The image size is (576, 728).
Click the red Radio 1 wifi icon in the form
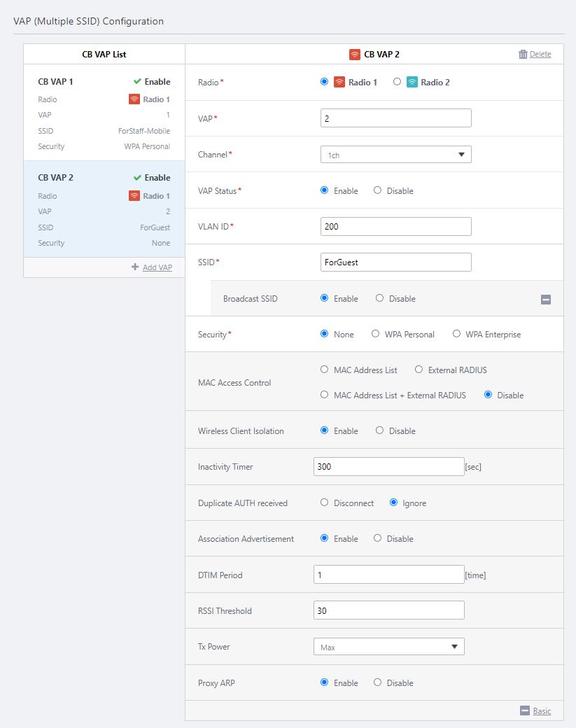coord(339,82)
